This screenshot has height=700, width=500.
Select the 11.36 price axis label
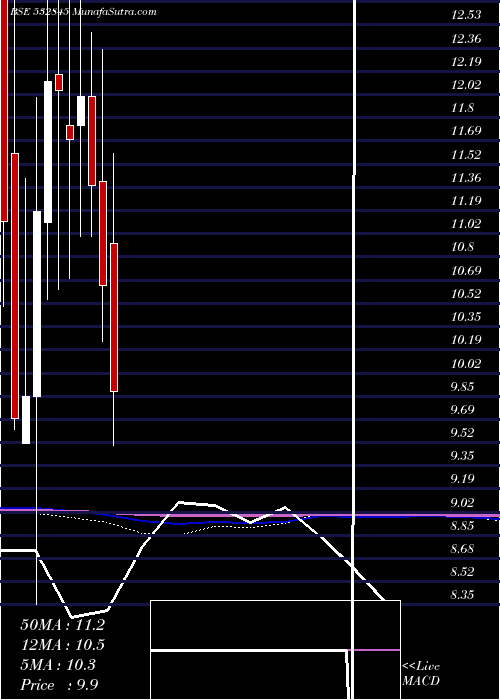pos(466,178)
